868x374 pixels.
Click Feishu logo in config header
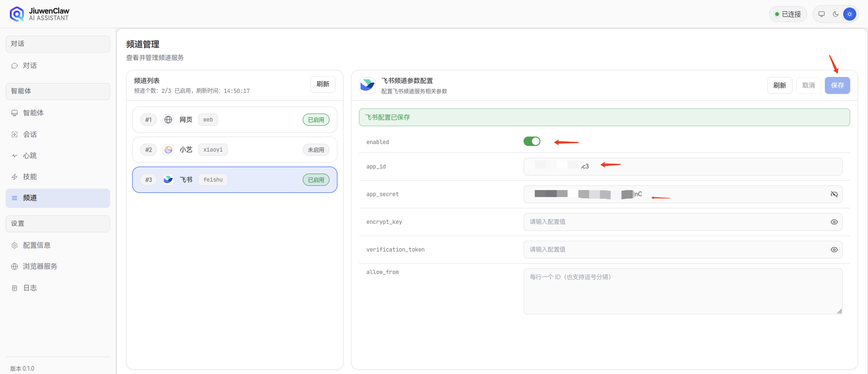pyautogui.click(x=367, y=85)
